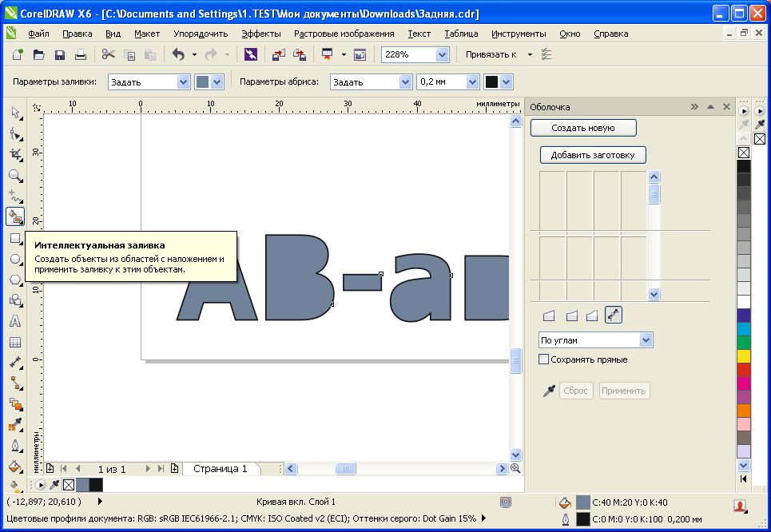Image resolution: width=771 pixels, height=532 pixels.
Task: Expand the zoom level 228% dropdown
Action: 442,55
